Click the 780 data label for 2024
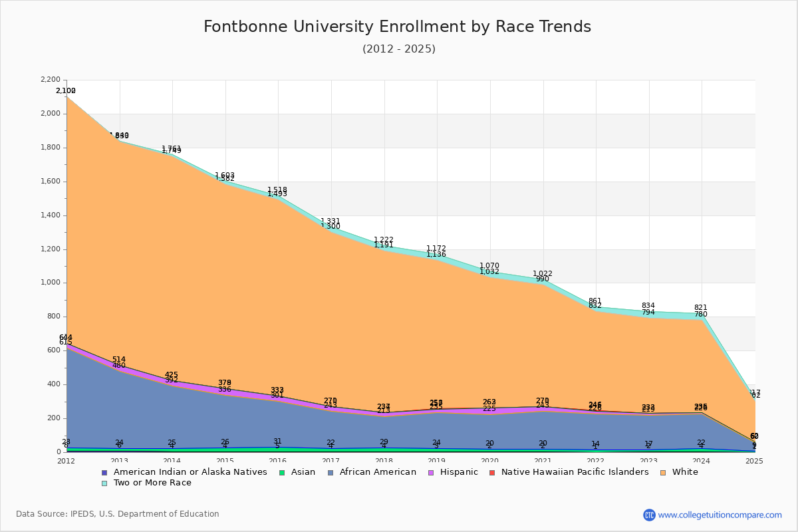This screenshot has width=798, height=532. (x=701, y=314)
